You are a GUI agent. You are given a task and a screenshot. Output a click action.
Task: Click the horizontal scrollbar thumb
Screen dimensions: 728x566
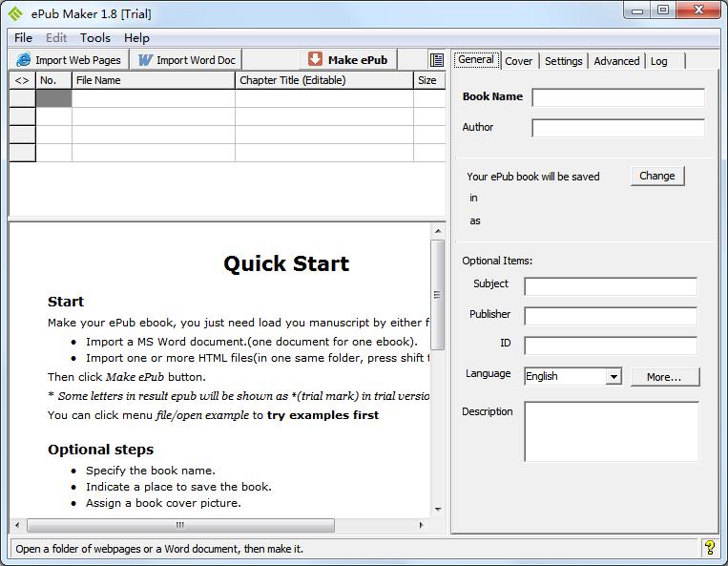(x=180, y=525)
